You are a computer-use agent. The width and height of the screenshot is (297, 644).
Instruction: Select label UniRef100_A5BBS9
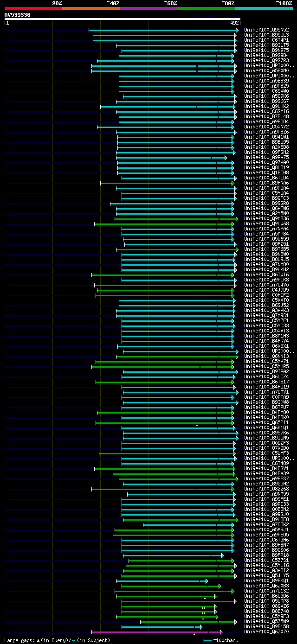pyautogui.click(x=266, y=81)
